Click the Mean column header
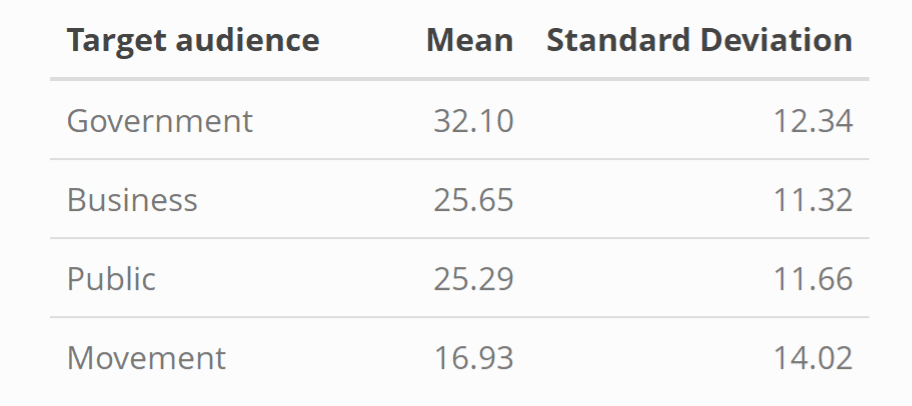The height and width of the screenshot is (406, 912). [469, 41]
